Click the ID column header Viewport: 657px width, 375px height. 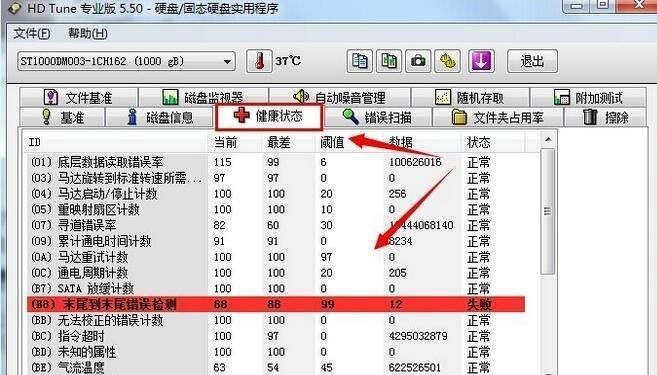116,142
